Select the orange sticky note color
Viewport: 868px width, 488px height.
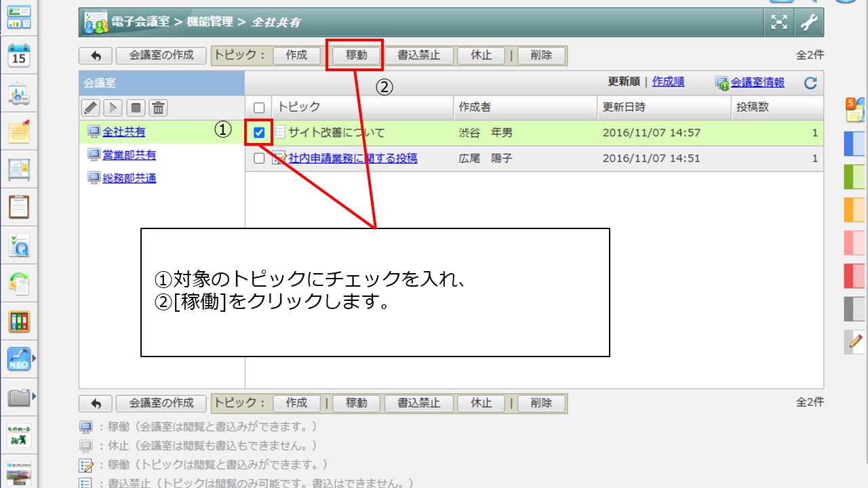[855, 210]
